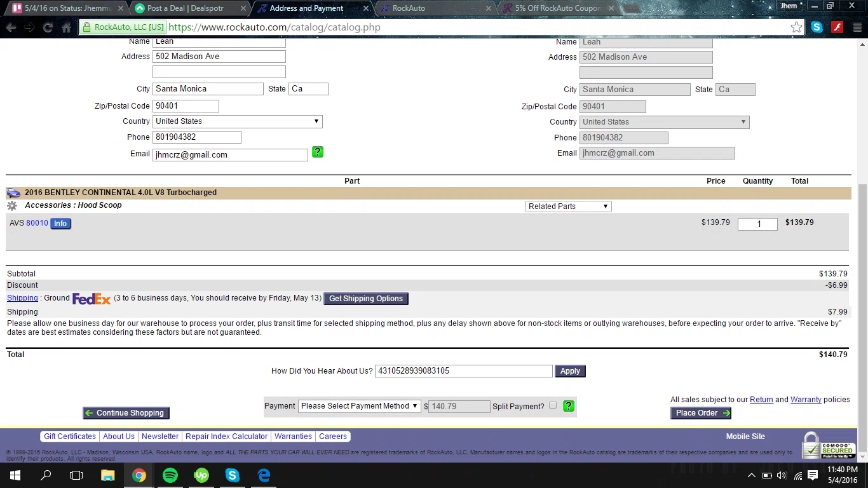Viewport: 868px width, 488px height.
Task: Open the Shipping link near Ground
Action: pyautogui.click(x=22, y=298)
